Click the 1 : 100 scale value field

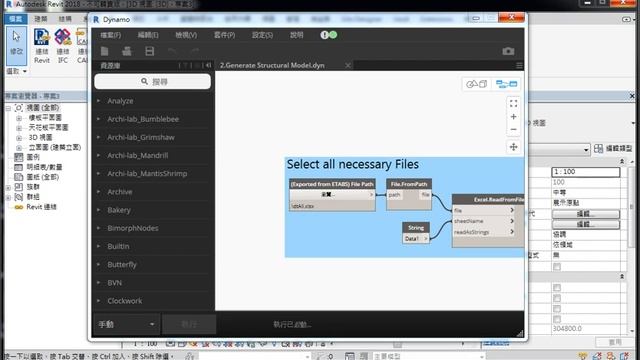(x=586, y=172)
